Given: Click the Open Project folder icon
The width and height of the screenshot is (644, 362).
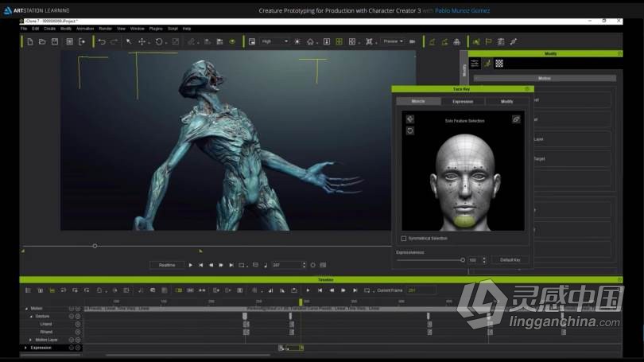Looking at the screenshot, I should (x=42, y=41).
